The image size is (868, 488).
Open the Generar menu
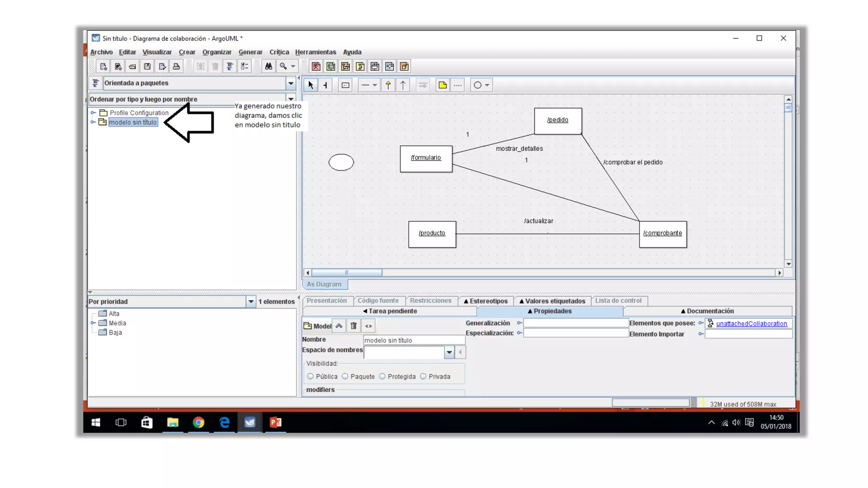coord(250,52)
